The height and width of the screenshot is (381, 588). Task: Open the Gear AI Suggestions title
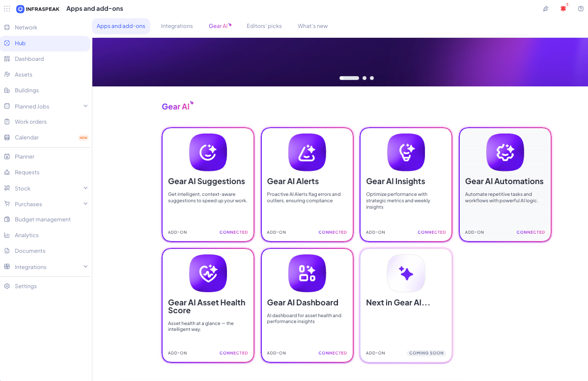[x=206, y=181]
